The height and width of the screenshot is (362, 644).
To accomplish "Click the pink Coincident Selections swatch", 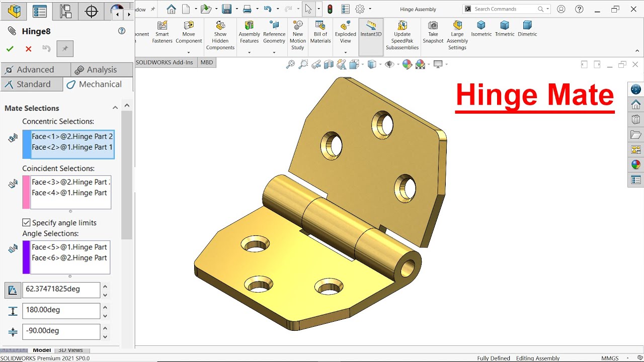I will click(26, 192).
